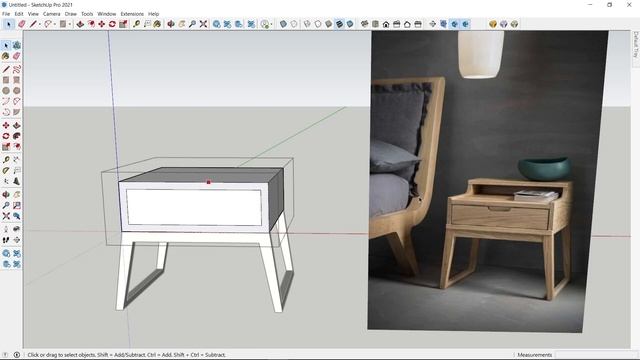This screenshot has width=640, height=360.
Task: Choose the Push/Pull tool in top toolbar
Action: (80, 24)
